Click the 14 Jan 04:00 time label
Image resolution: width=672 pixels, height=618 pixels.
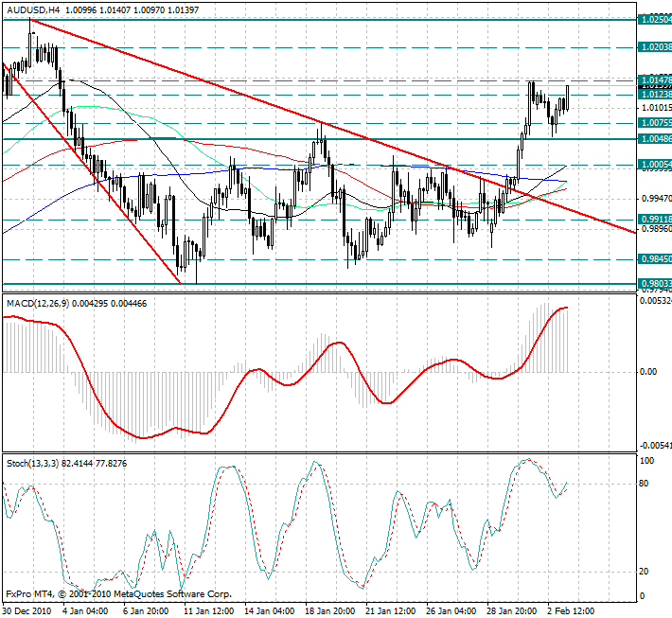[x=269, y=610]
